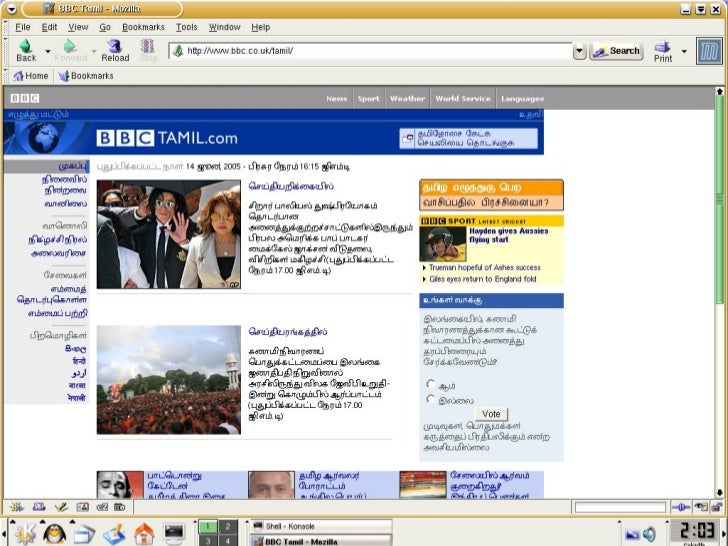Expand the address bar URL history dropdown
Viewport: 728px width, 546px height.
click(x=579, y=51)
